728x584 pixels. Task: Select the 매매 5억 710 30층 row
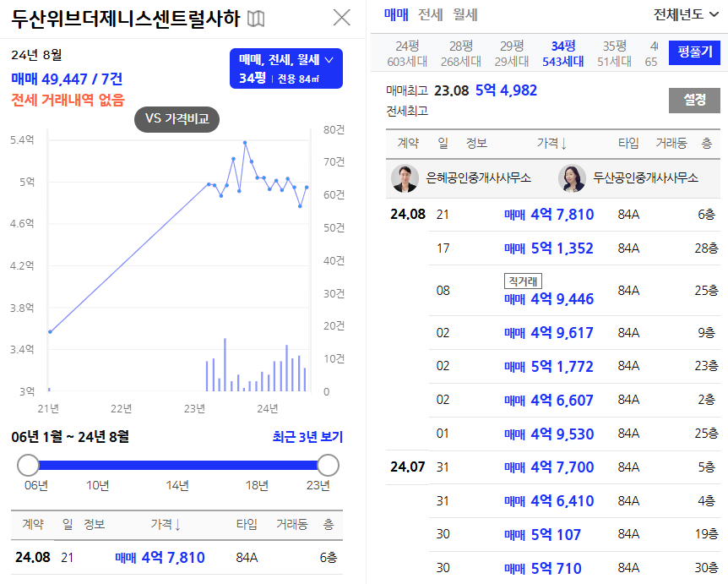pyautogui.click(x=574, y=568)
